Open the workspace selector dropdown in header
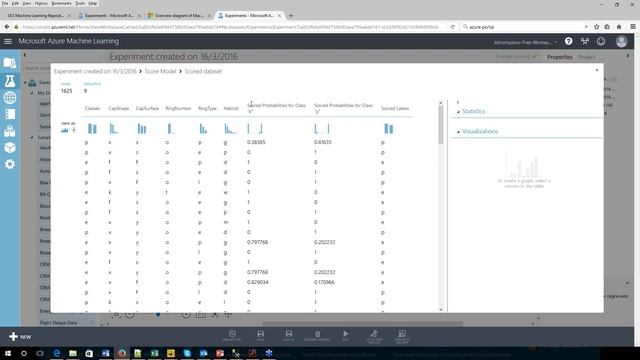The width and height of the screenshot is (640, 360). point(525,42)
